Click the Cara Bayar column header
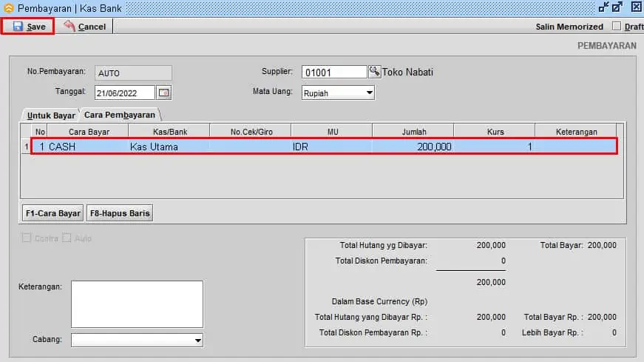The image size is (644, 362). (88, 132)
